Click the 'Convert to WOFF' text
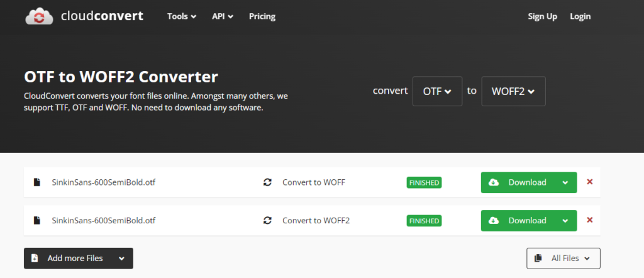 point(314,182)
